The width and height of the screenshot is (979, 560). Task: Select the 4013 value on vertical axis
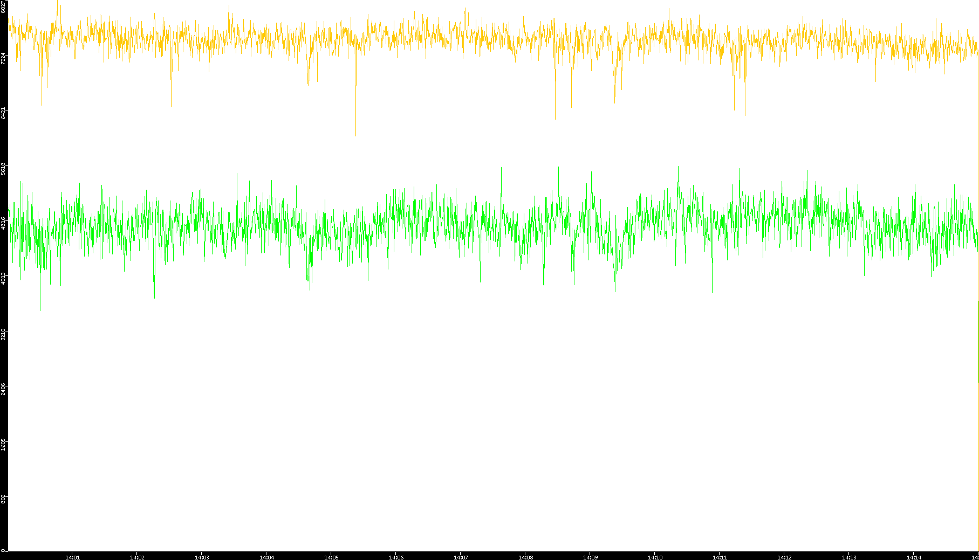[3, 279]
